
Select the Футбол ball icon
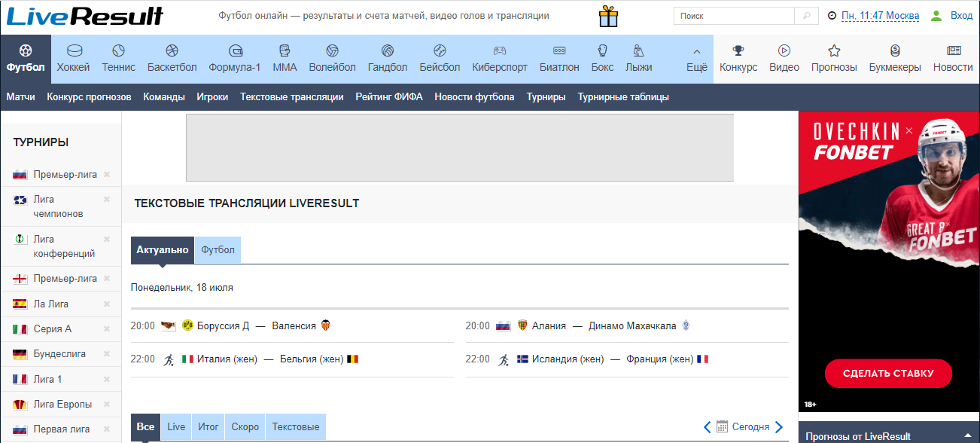(x=26, y=50)
